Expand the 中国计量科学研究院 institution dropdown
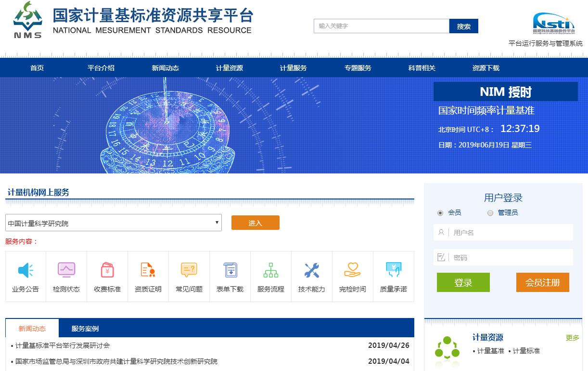 tap(114, 223)
